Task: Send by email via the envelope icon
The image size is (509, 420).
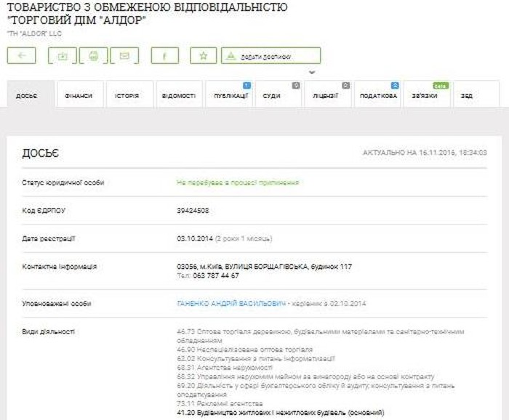Action: 124,55
